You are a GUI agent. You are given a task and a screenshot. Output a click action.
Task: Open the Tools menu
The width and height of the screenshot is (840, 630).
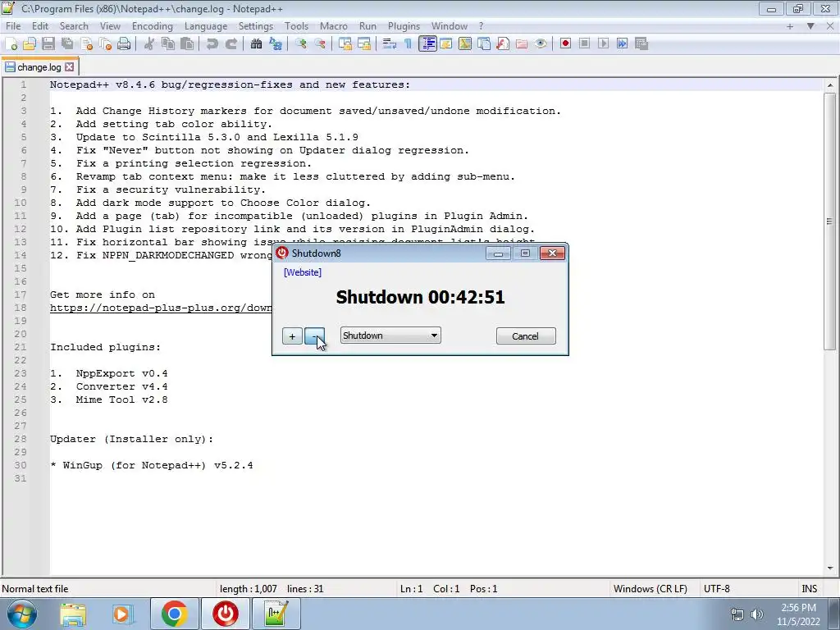296,25
